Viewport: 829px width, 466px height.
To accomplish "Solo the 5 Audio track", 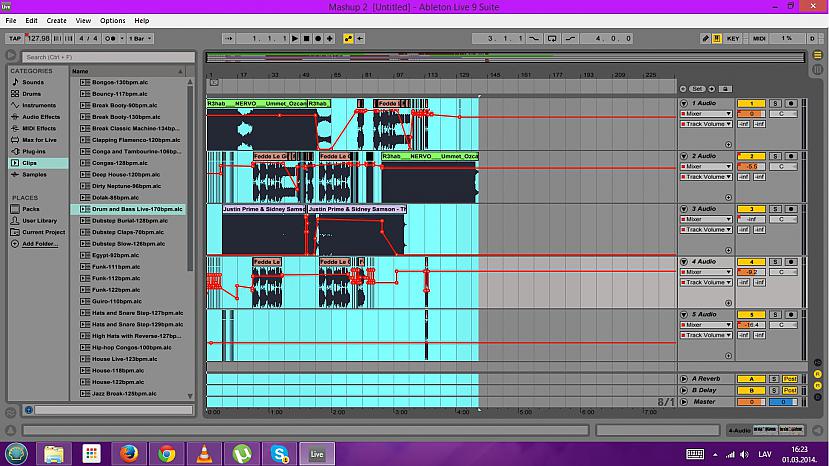I will (x=775, y=315).
